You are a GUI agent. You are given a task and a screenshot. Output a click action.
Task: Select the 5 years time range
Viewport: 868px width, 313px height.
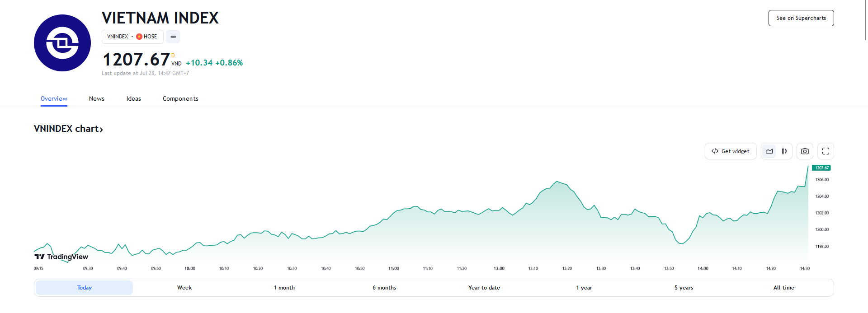pos(684,288)
